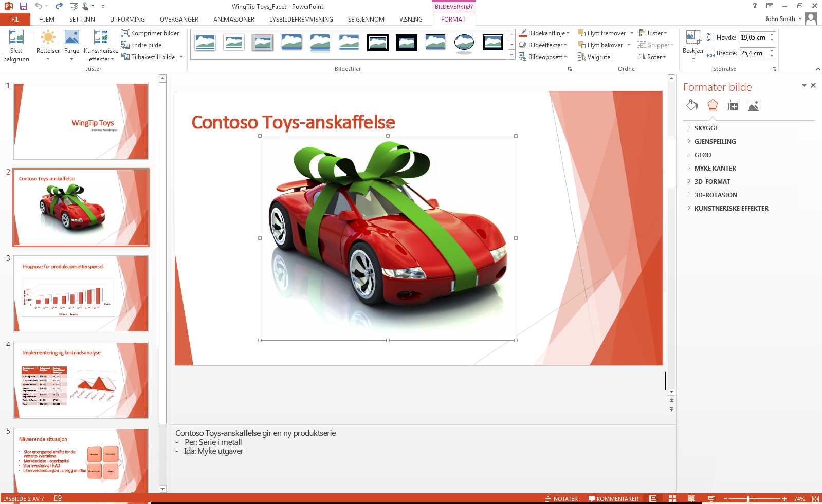Viewport: 822px width, 504px height.
Task: Click the Undo arrow
Action: (x=39, y=6)
